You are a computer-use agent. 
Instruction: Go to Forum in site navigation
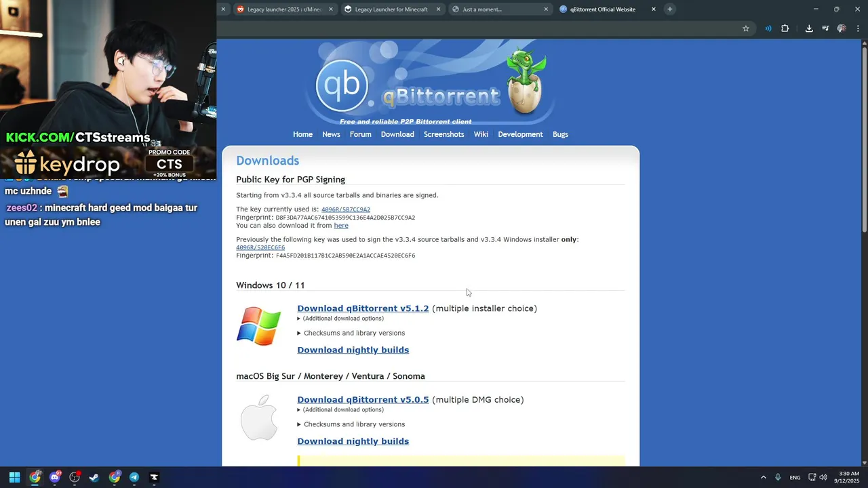coord(360,134)
